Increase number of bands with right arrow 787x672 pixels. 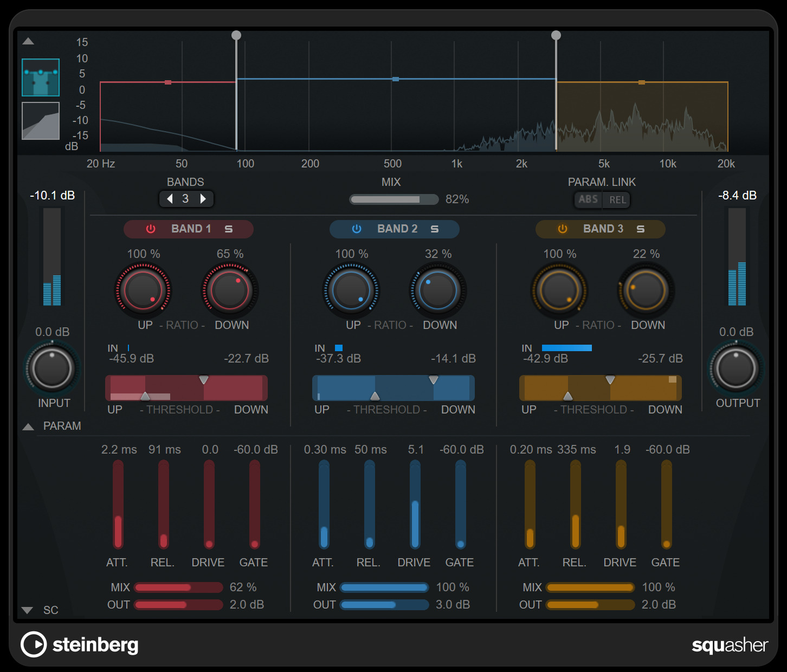click(203, 199)
